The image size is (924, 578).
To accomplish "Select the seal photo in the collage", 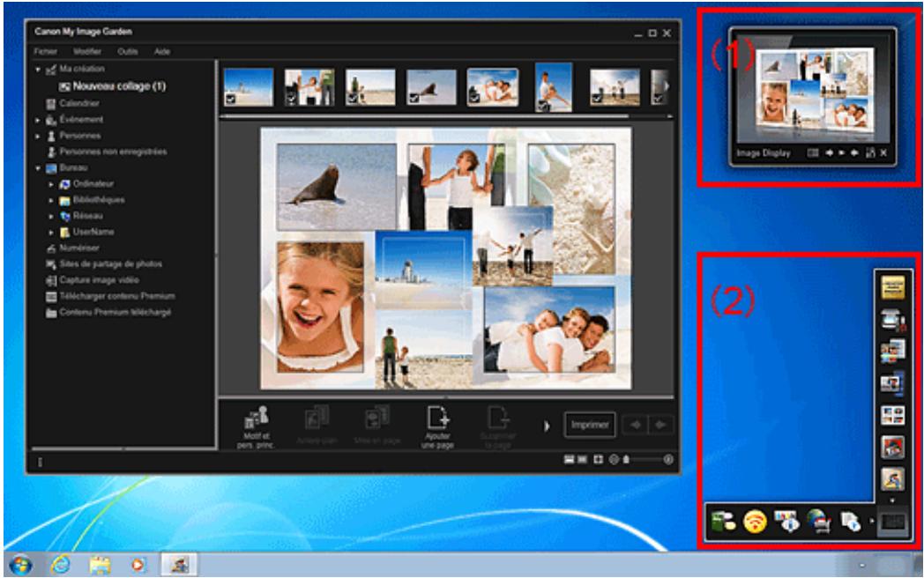I will [x=336, y=186].
